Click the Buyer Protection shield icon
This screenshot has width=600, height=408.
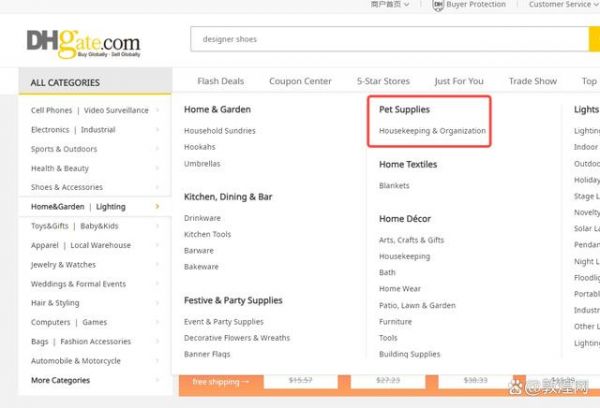click(x=438, y=5)
